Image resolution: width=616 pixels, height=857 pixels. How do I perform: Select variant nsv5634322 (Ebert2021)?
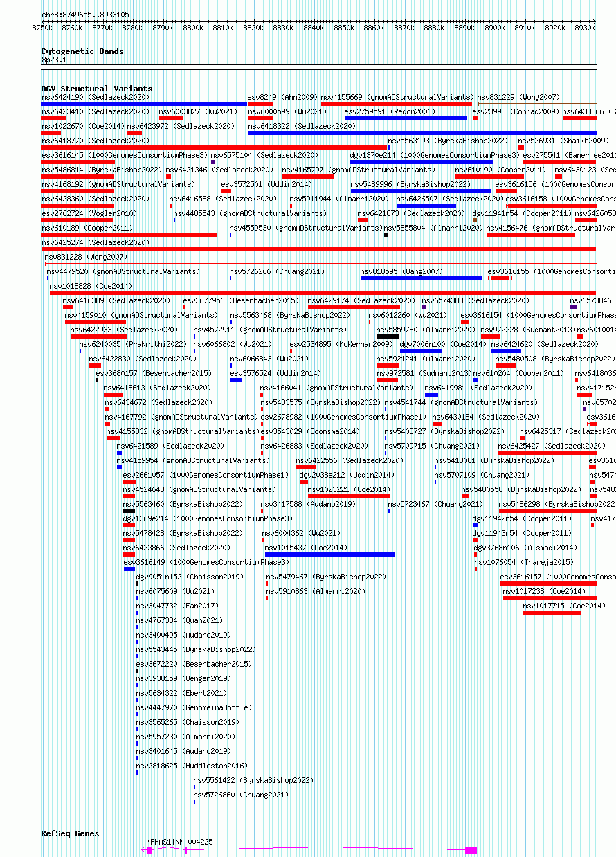coord(181,693)
